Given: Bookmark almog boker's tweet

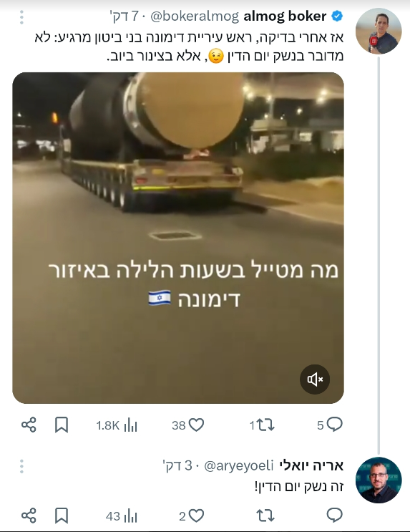Looking at the screenshot, I should (62, 425).
